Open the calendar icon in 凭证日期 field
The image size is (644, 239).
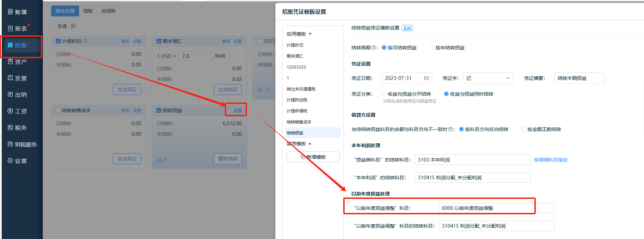[x=426, y=78]
